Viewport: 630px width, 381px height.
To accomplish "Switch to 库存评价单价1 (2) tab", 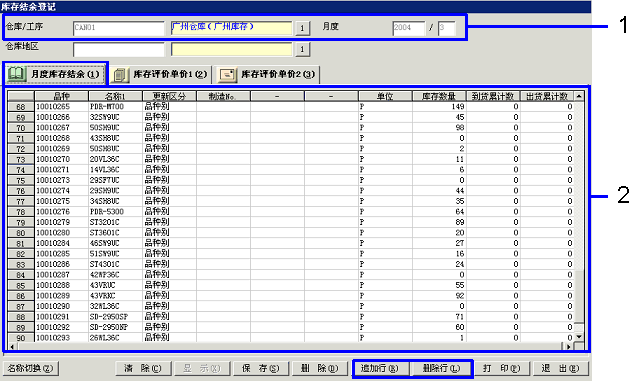I will pyautogui.click(x=161, y=74).
